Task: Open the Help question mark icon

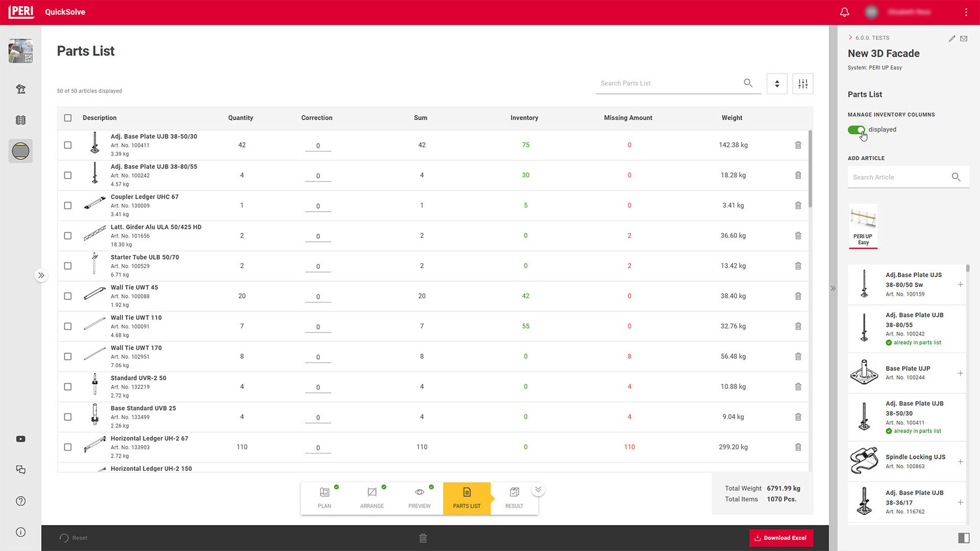Action: (x=20, y=501)
